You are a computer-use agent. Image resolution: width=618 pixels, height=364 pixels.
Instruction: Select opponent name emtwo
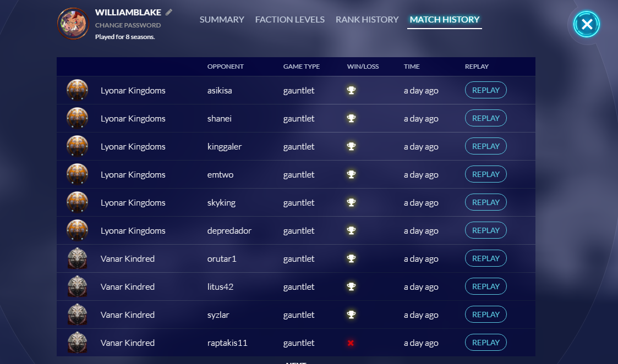coord(220,174)
